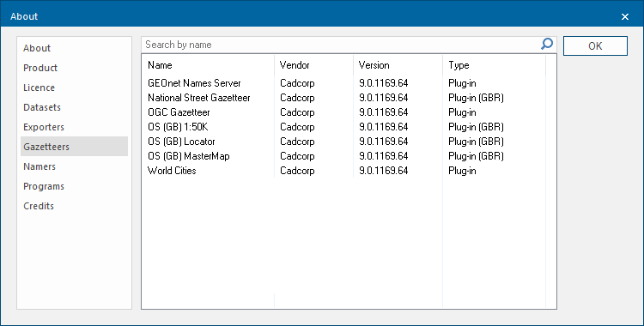Sort by the Type column header

494,65
